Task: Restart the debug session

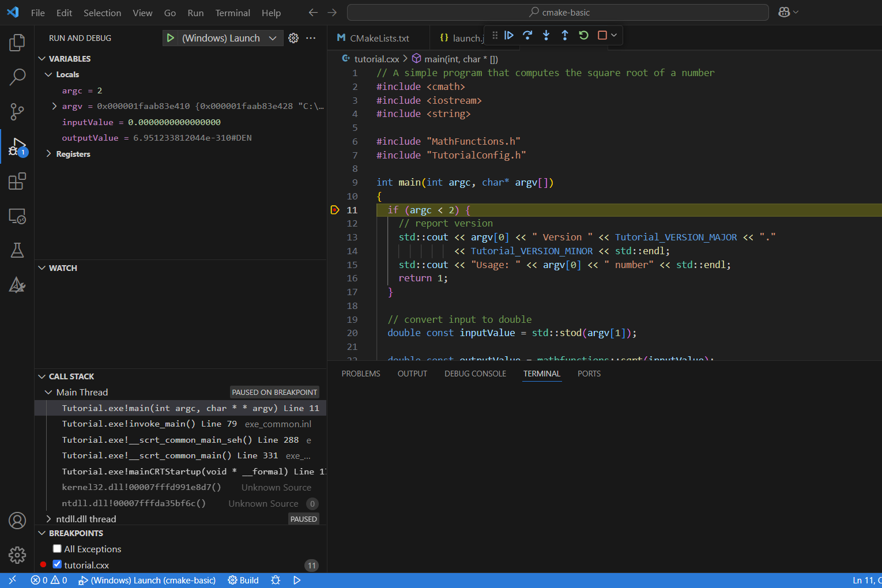Action: point(583,35)
